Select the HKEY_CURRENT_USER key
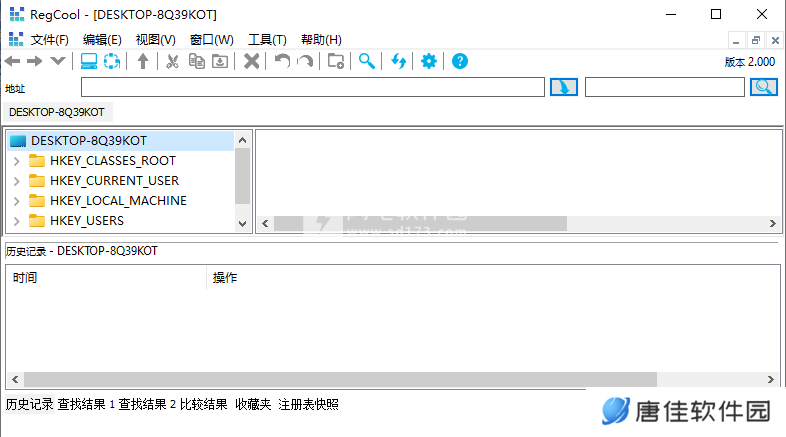The width and height of the screenshot is (786, 437). (x=114, y=181)
